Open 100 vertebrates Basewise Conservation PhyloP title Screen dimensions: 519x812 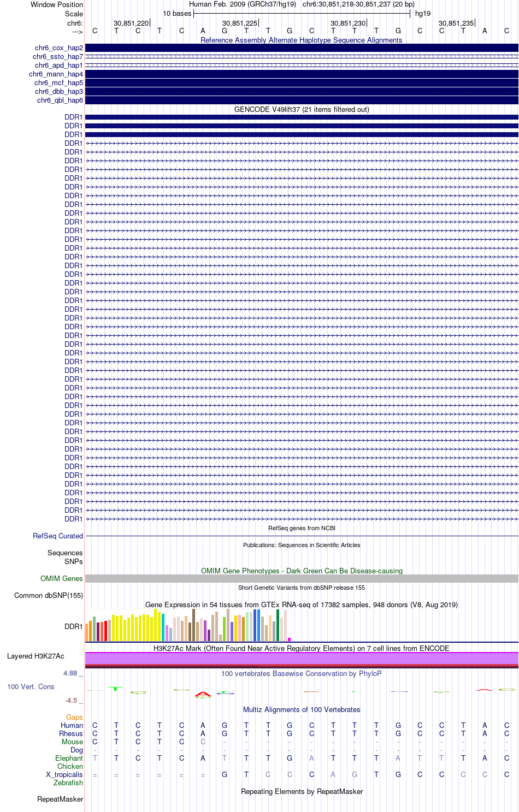coord(302,673)
